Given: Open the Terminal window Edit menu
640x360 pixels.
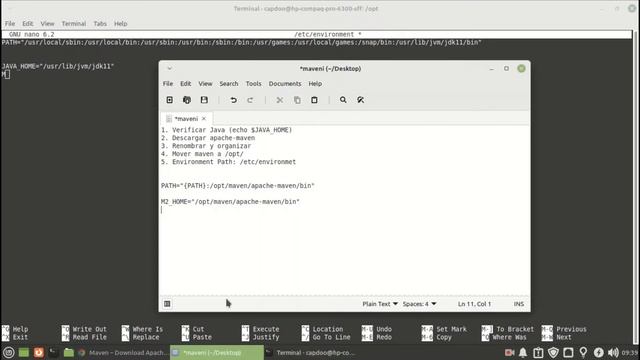Looking at the screenshot, I should (28, 24).
